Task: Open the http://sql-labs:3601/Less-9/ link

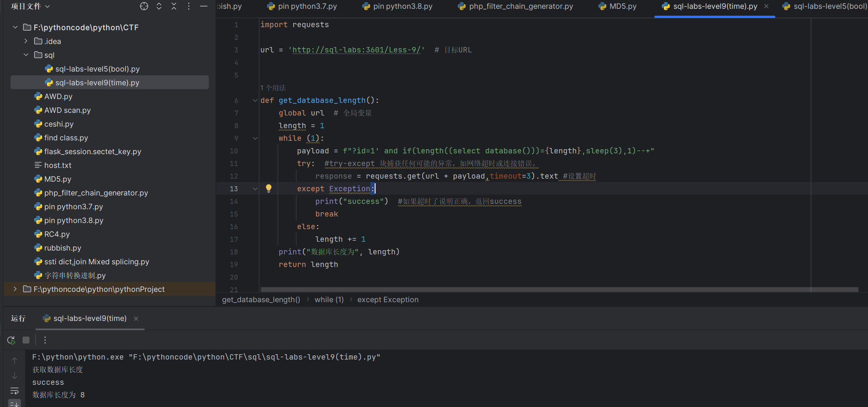Action: point(356,50)
